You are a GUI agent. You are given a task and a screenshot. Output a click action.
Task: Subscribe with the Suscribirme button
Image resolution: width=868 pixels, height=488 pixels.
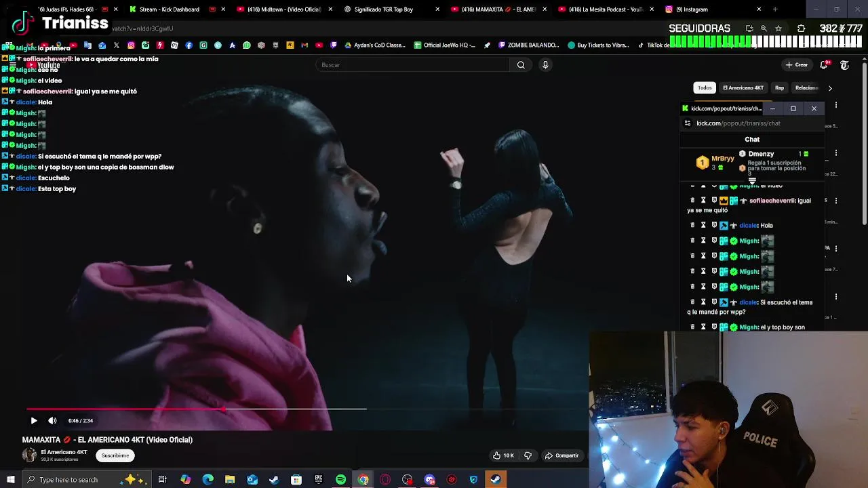(x=115, y=455)
